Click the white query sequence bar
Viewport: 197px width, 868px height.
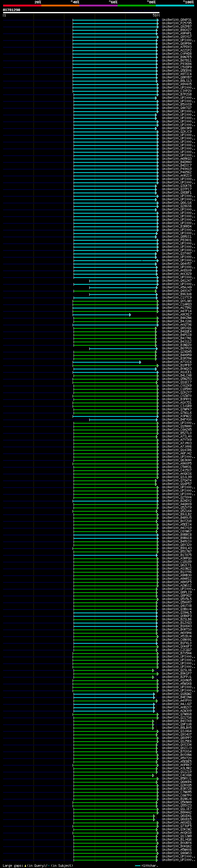(81, 12)
